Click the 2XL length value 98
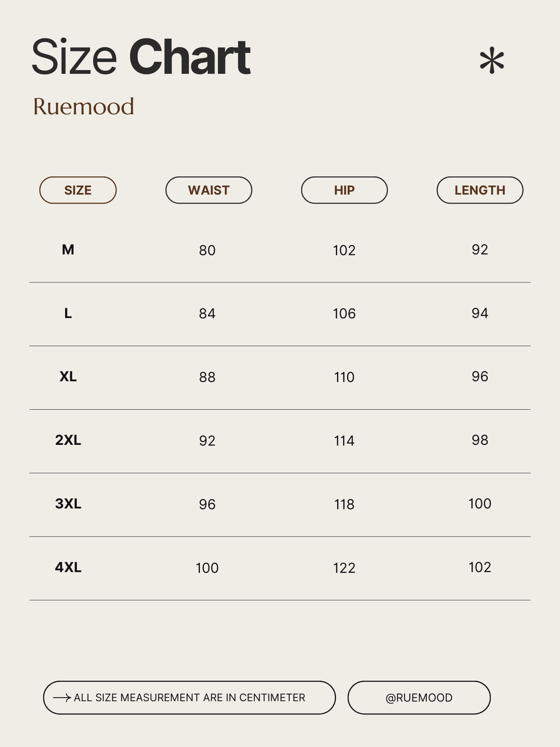560x747 pixels. coord(480,440)
